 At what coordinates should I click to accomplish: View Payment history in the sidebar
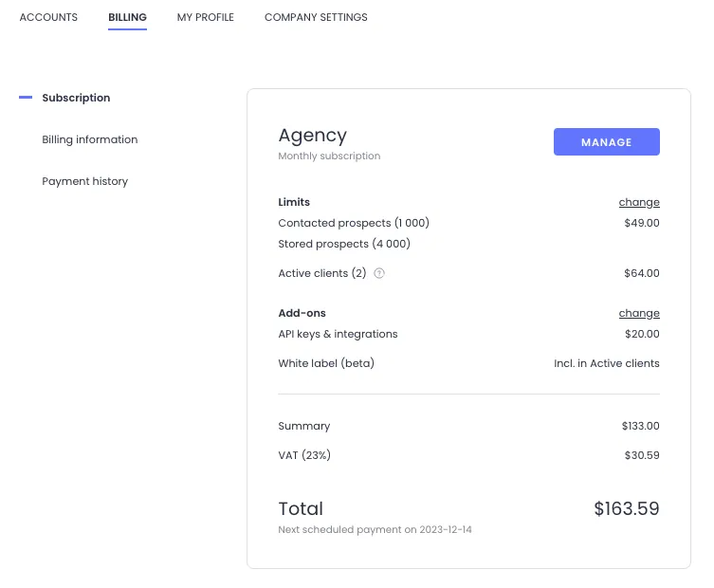pyautogui.click(x=85, y=181)
